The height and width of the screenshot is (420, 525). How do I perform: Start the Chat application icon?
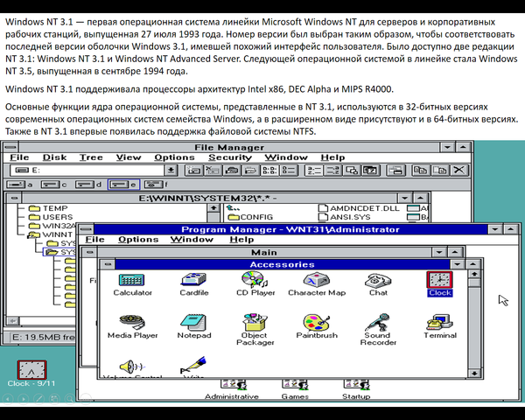(x=378, y=280)
